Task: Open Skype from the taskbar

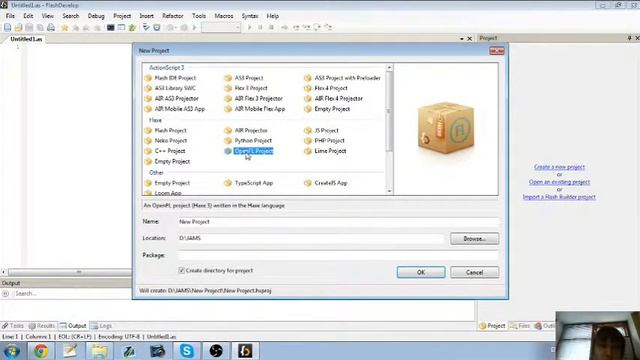Action: (187, 351)
